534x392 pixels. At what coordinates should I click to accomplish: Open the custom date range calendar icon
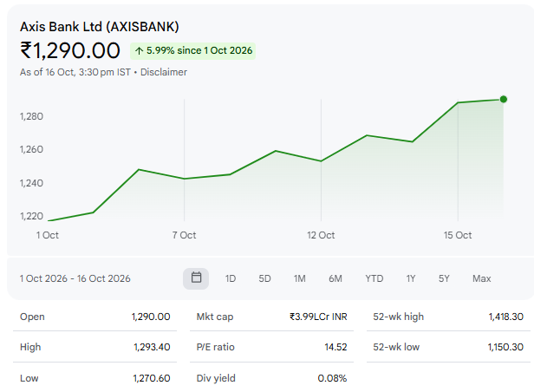pos(196,278)
